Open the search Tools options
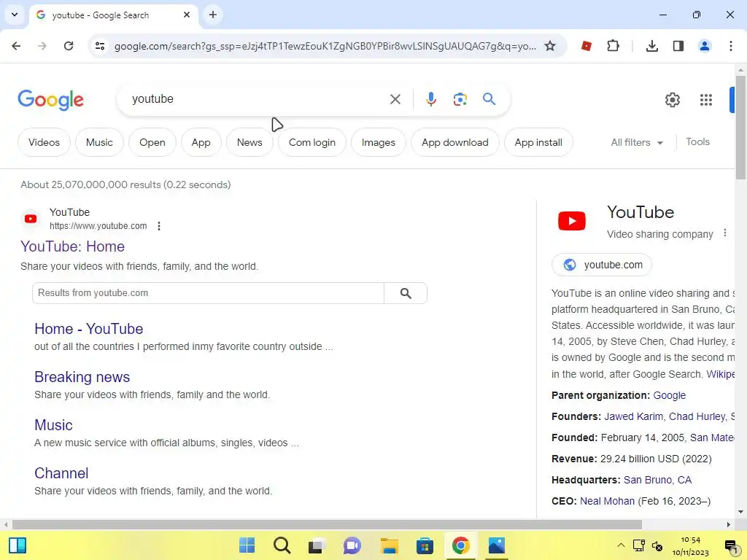 click(697, 142)
